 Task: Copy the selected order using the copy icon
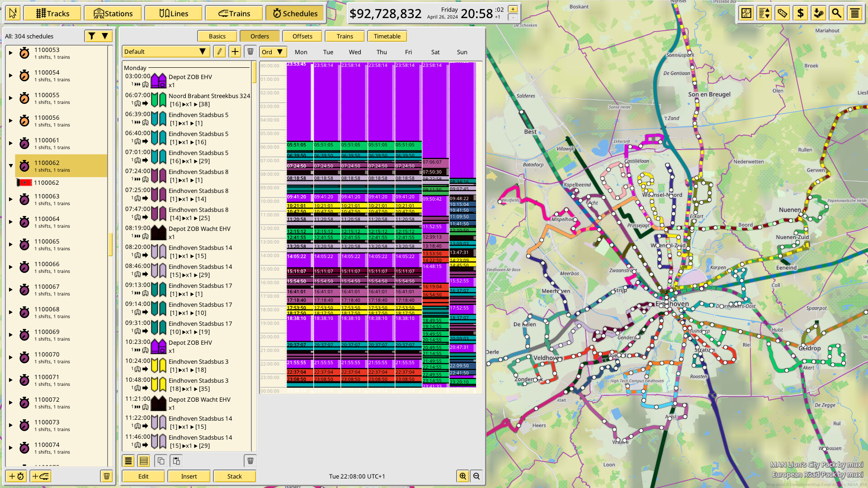pos(161,460)
